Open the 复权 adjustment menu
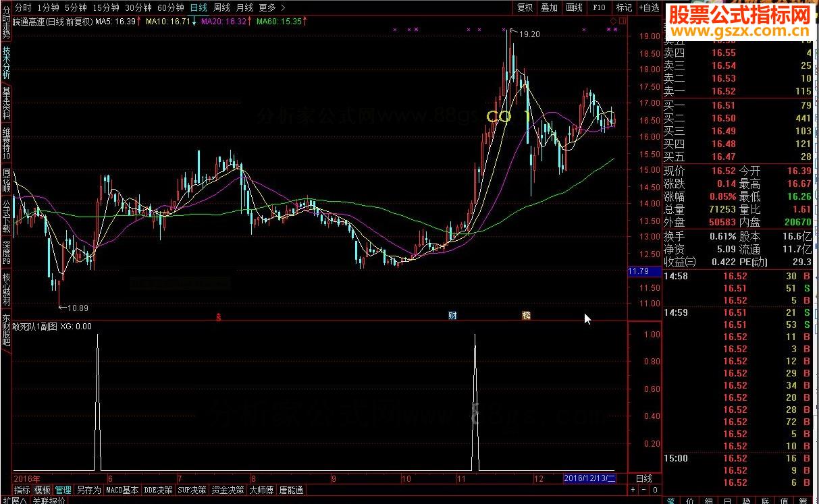This screenshot has height=504, width=819. pos(525,7)
